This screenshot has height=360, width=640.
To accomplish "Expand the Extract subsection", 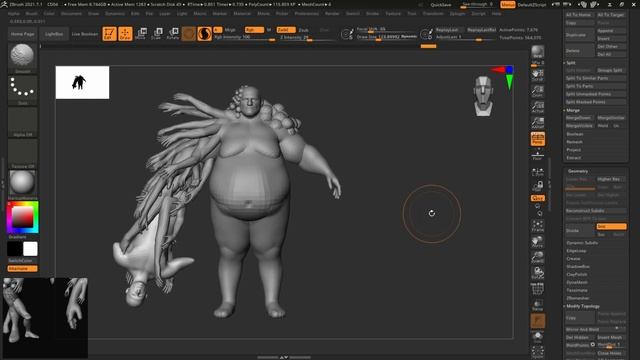I will [x=573, y=158].
